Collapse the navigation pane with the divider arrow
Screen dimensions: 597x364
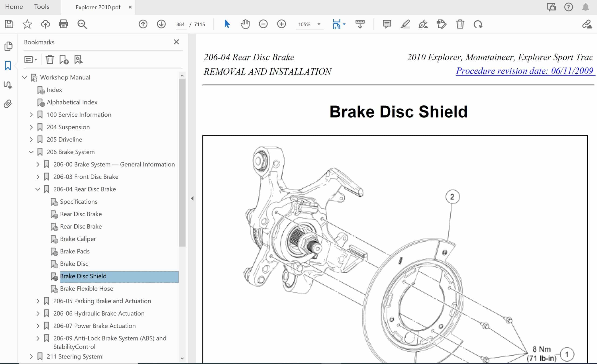click(192, 198)
